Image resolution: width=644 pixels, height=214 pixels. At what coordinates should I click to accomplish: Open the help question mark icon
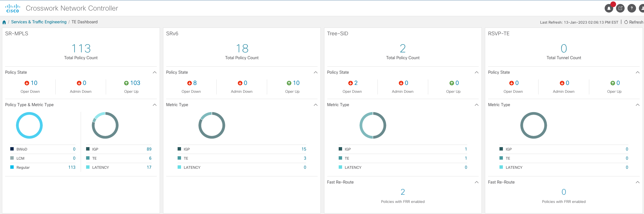[x=632, y=8]
